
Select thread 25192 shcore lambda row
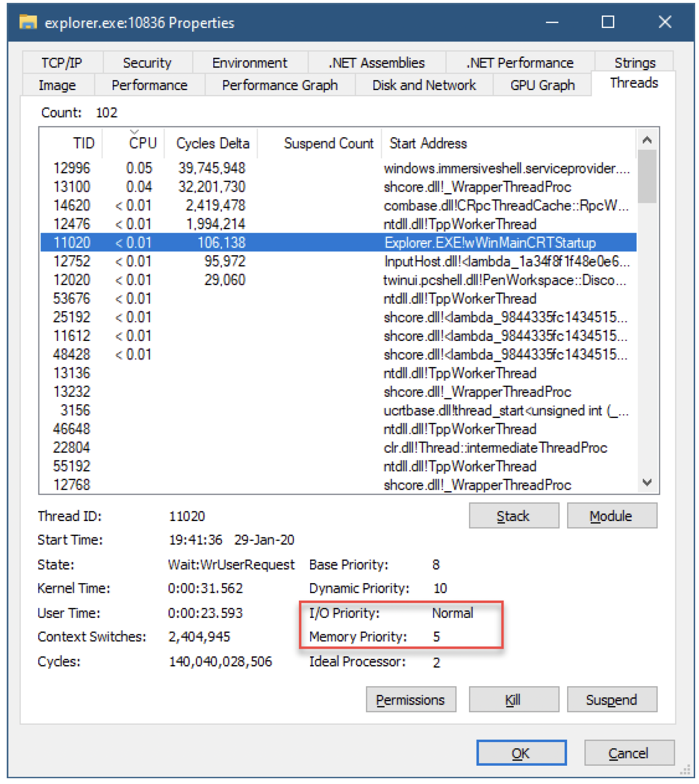338,317
